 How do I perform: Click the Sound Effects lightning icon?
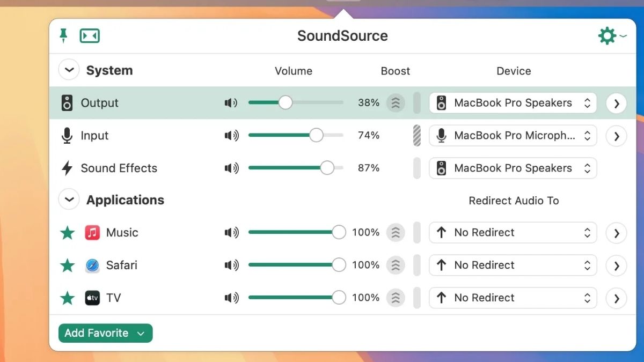click(x=67, y=168)
